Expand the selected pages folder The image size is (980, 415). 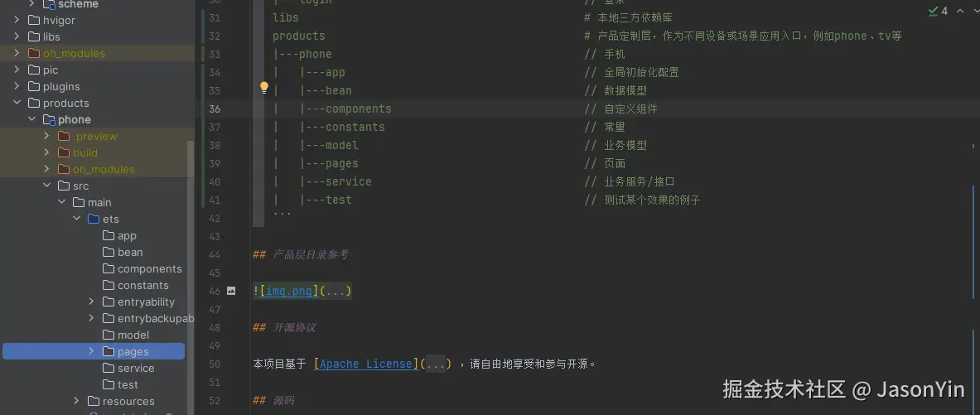pyautogui.click(x=91, y=351)
